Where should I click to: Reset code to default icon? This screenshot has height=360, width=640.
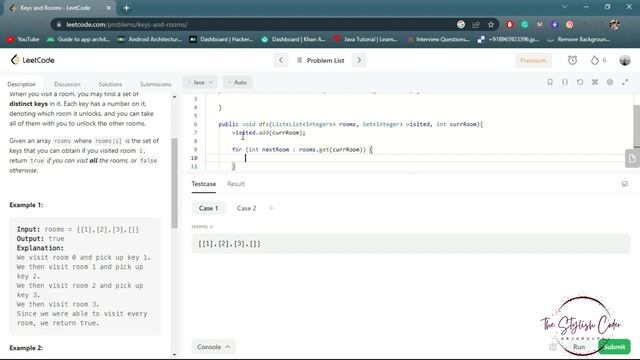pos(580,82)
